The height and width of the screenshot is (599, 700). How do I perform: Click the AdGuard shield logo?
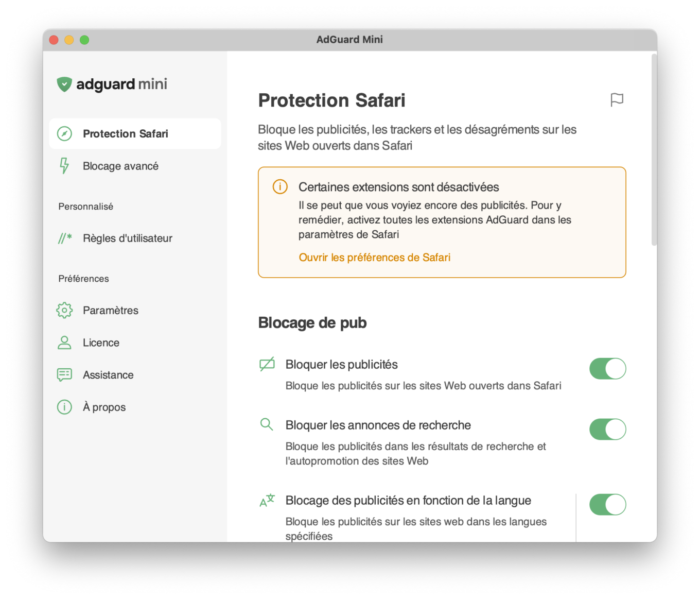click(x=64, y=84)
